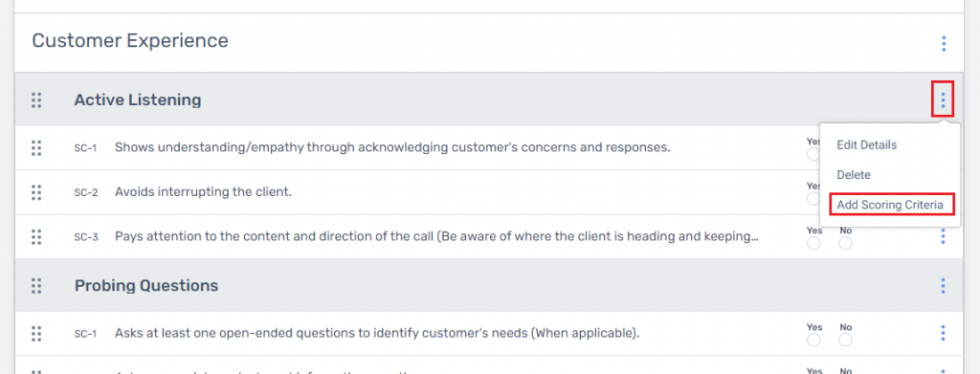Screen dimensions: 980x374
Task: Click drag handle for empathy criterion
Action: 36,148
